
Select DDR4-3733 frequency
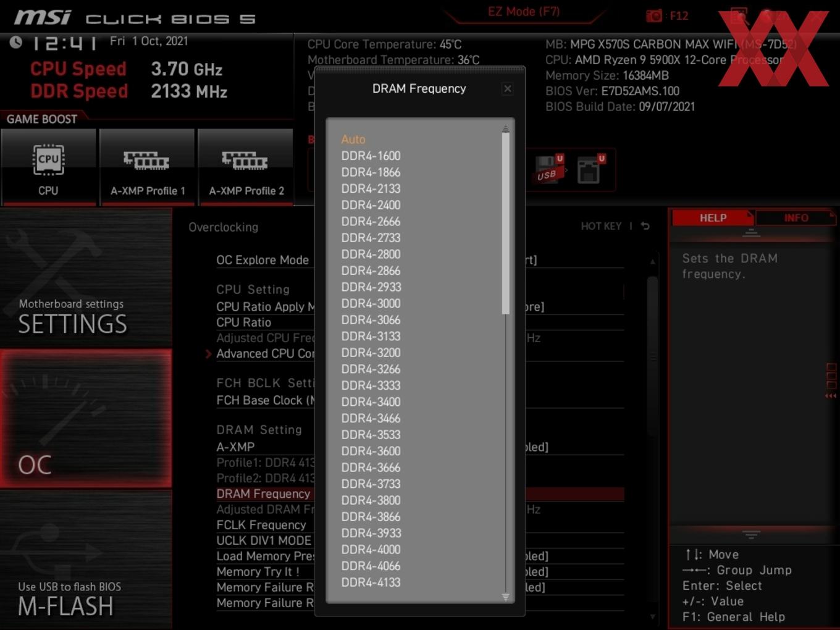coord(371,484)
